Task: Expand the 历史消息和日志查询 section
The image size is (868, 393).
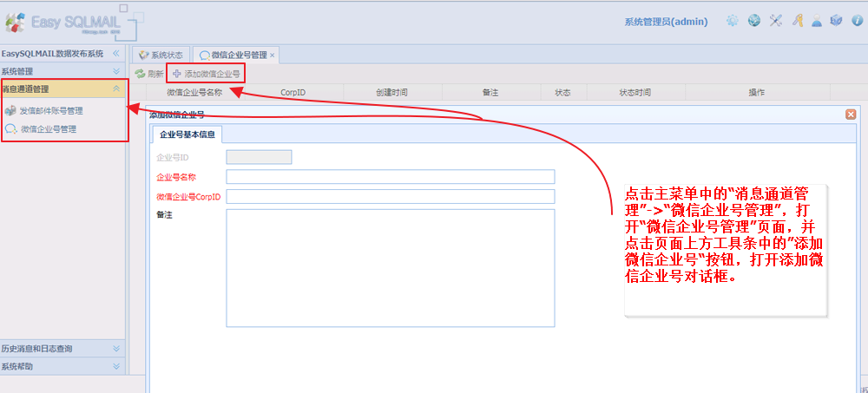Action: point(116,348)
